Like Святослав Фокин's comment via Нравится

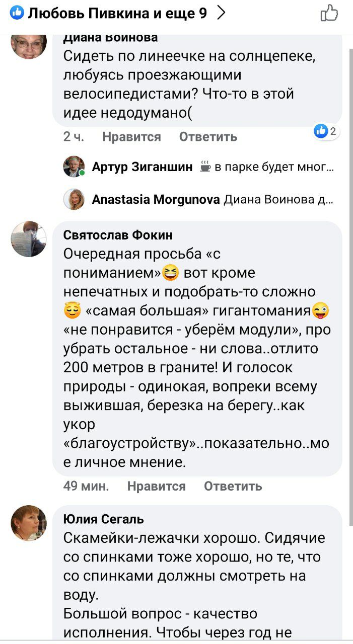(156, 486)
